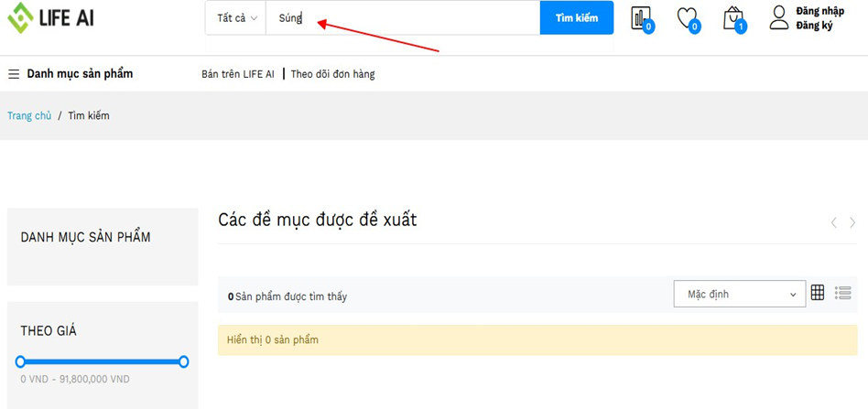Open the 'Mặc định' sort dropdown
The width and height of the screenshot is (868, 409).
click(x=740, y=294)
